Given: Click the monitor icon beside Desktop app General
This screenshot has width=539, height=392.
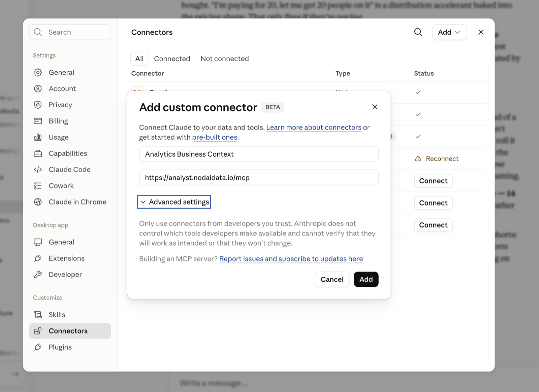Looking at the screenshot, I should [38, 242].
